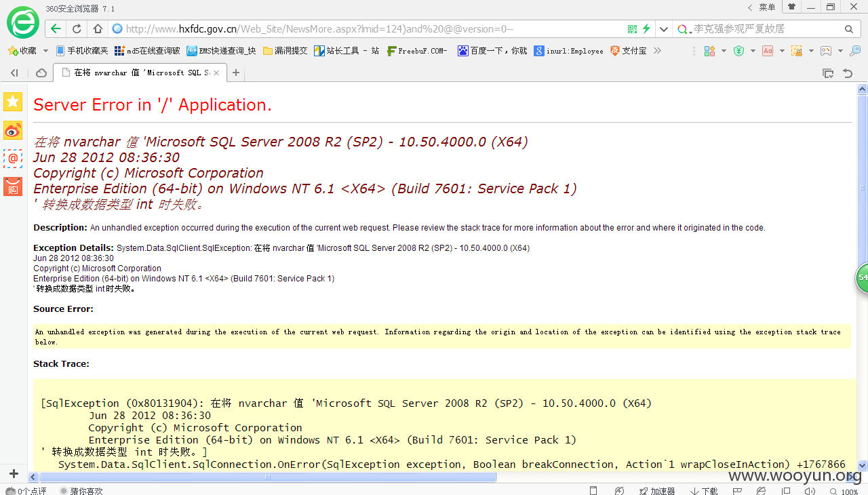Click the 360 browser logo

pos(22,22)
